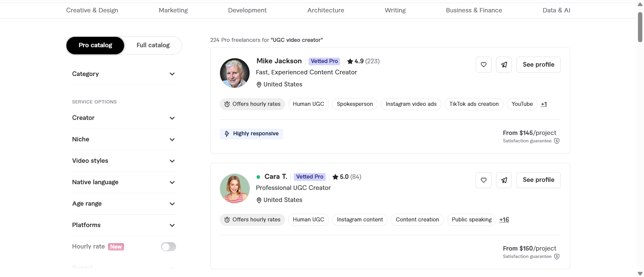Viewport: 644px width, 277px height.
Task: Switch to the Pro catalog tab
Action: pyautogui.click(x=95, y=46)
